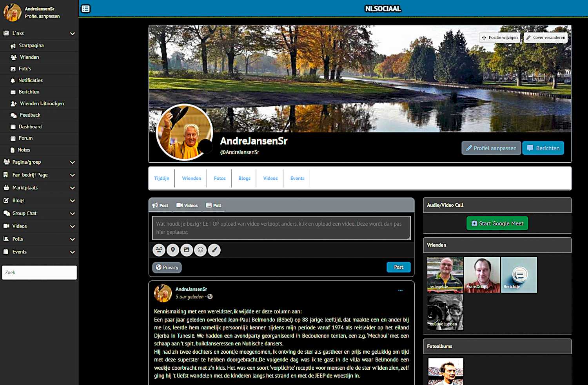Click the paintbrush background icon in composer

click(x=214, y=250)
